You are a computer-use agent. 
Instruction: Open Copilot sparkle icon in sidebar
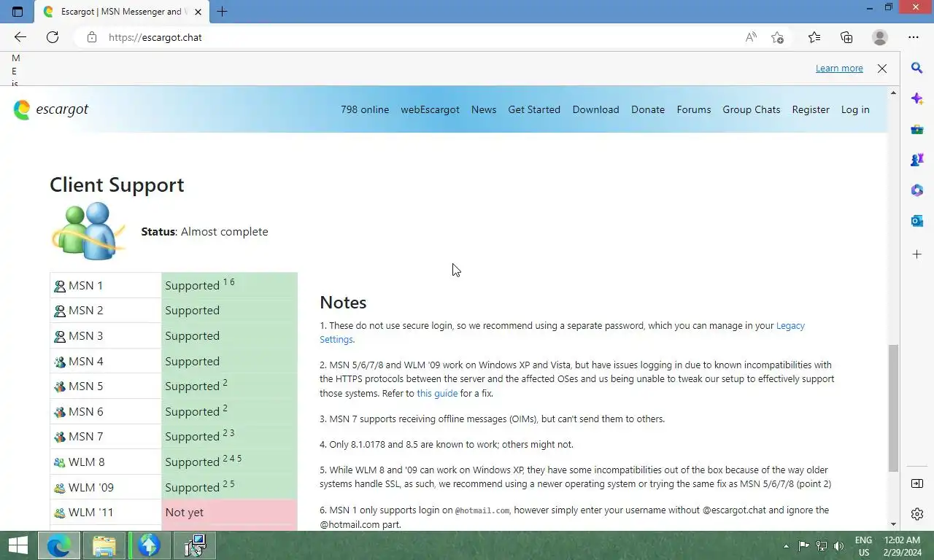click(917, 98)
